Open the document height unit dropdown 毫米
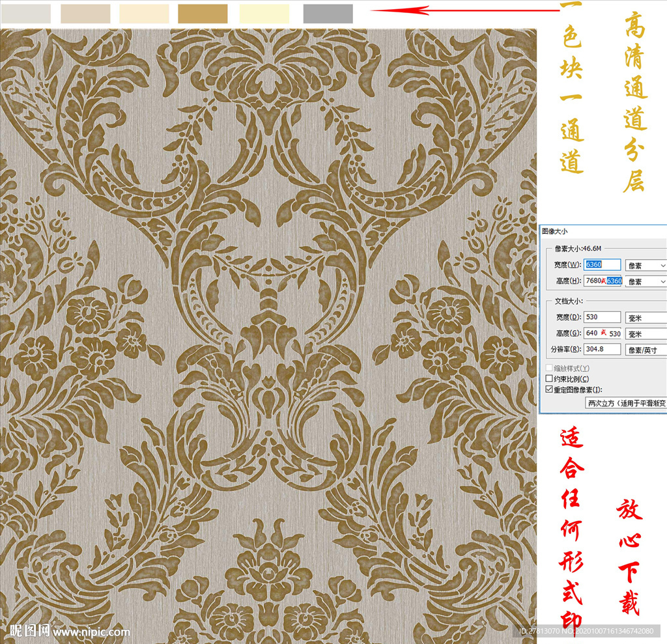667x644 pixels. pos(646,334)
